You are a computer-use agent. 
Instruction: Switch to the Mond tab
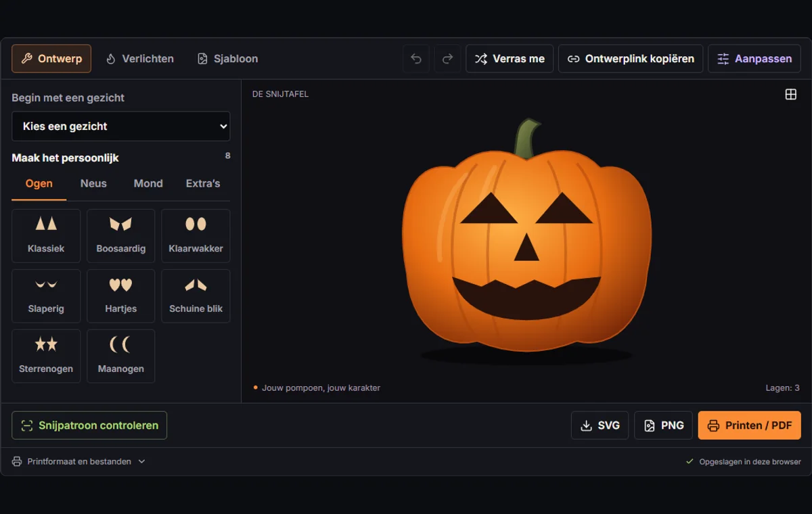tap(148, 183)
